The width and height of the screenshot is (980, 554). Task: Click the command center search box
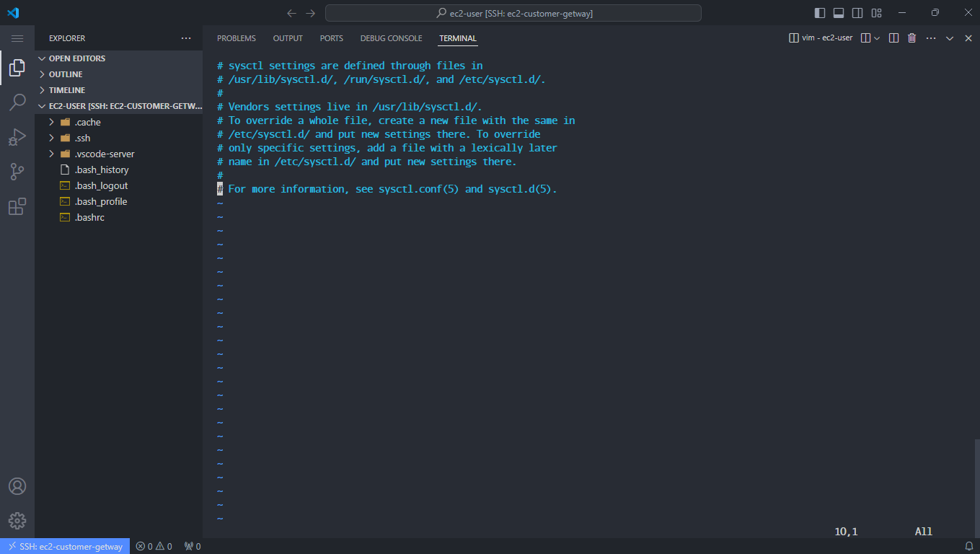point(513,13)
